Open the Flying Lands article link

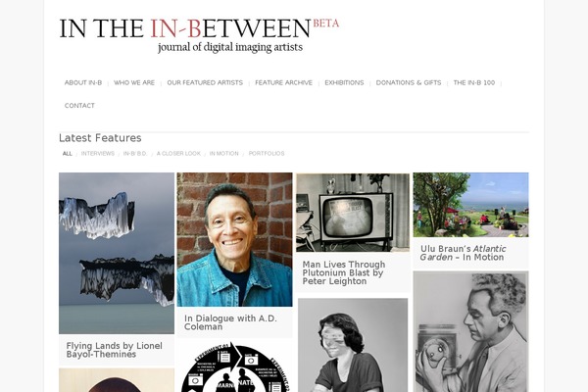(115, 350)
